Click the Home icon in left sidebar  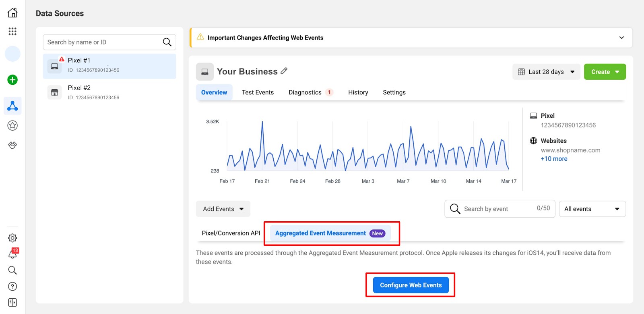[x=12, y=13]
